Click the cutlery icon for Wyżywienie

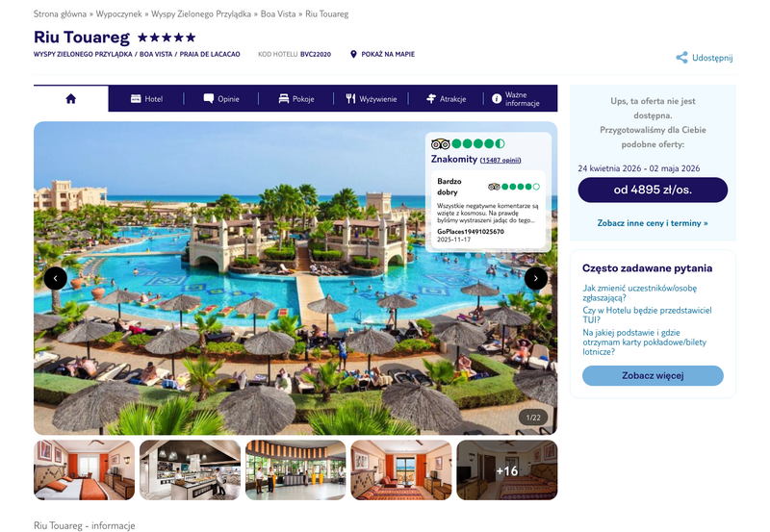[x=350, y=99]
